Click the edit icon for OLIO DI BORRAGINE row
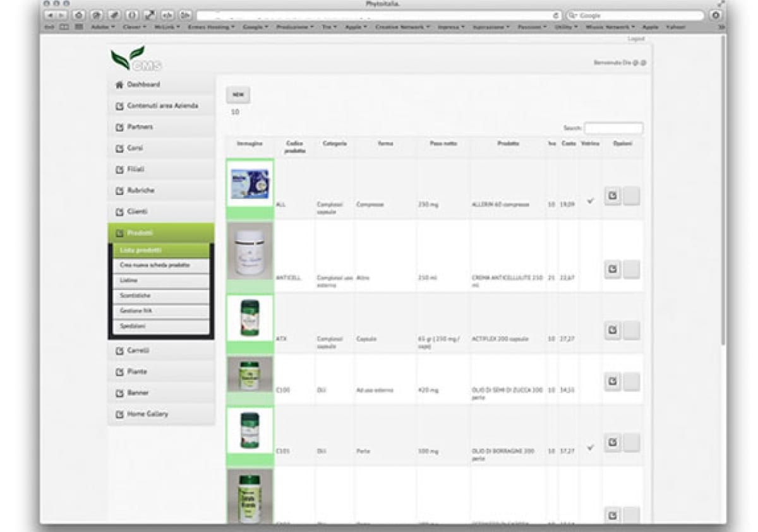The image size is (758, 532). coord(612,442)
